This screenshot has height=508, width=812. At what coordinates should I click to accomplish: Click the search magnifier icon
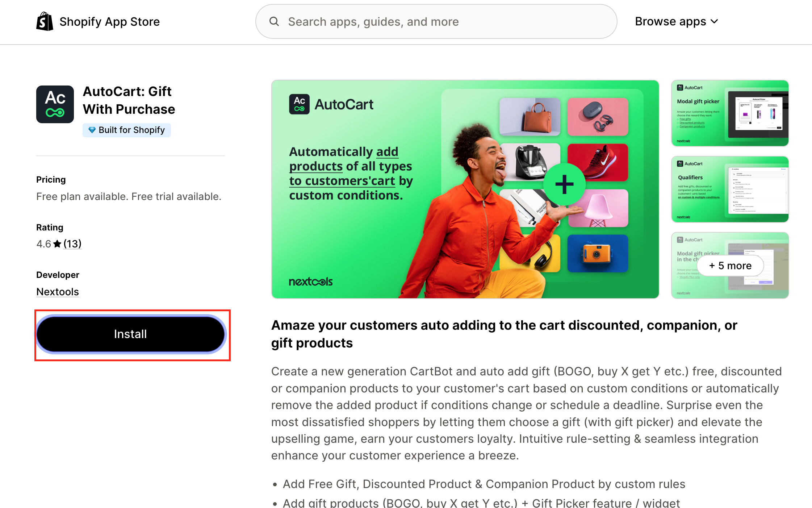pyautogui.click(x=274, y=22)
